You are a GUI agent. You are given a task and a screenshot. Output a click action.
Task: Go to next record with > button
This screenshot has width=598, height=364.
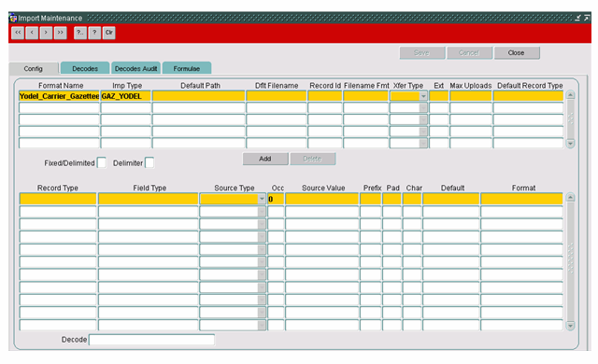[x=46, y=33]
